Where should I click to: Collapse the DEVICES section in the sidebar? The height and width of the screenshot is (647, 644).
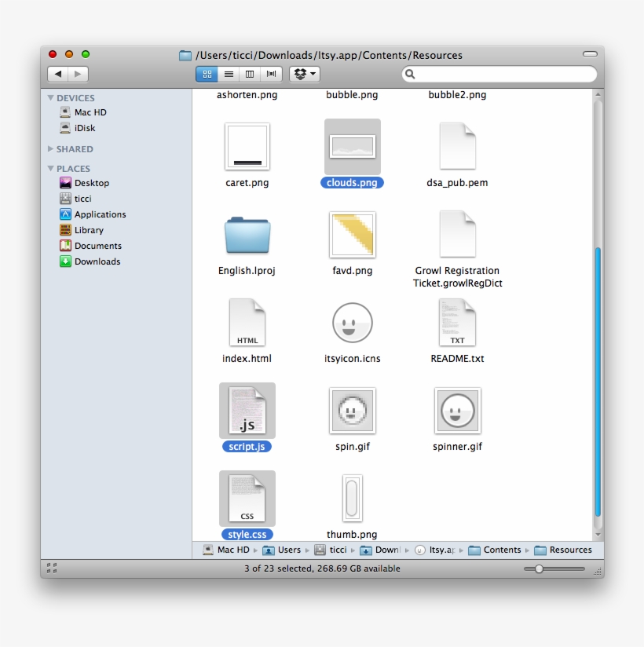(51, 97)
